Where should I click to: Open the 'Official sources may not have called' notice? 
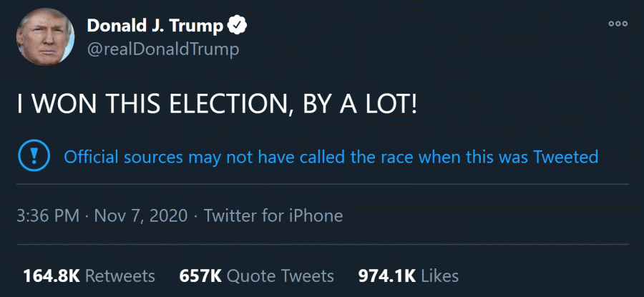click(331, 156)
